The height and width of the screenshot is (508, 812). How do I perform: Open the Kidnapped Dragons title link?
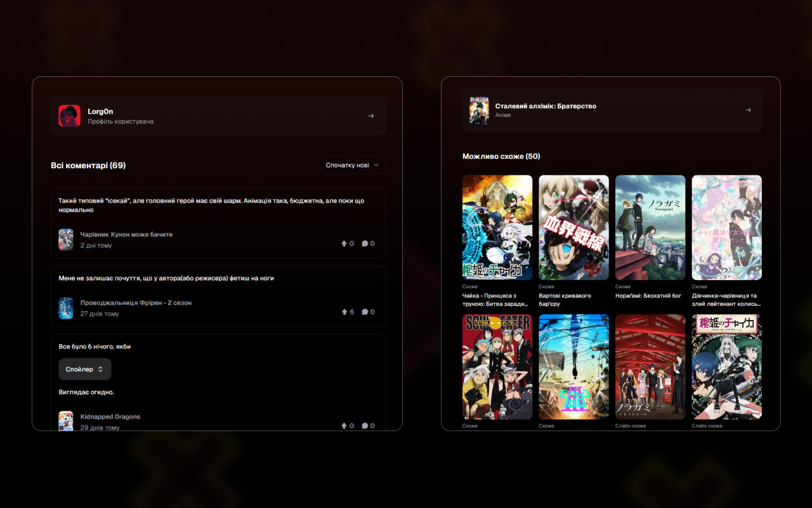click(110, 417)
